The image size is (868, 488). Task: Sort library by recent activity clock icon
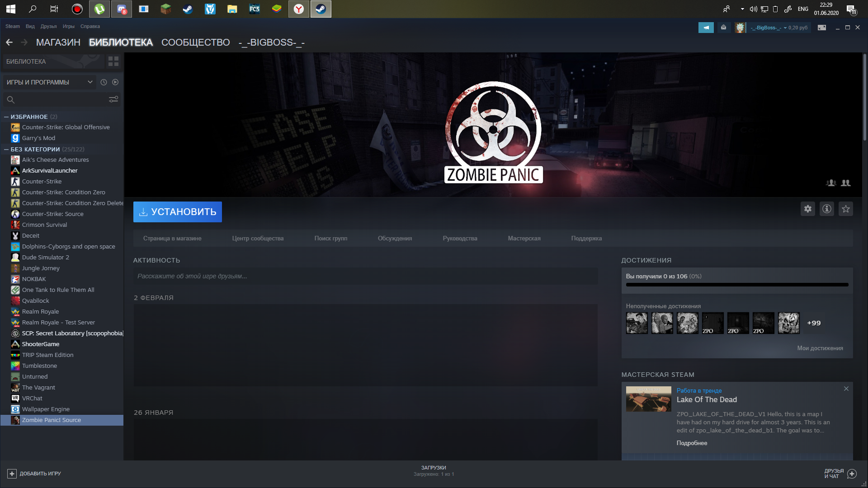pyautogui.click(x=104, y=82)
